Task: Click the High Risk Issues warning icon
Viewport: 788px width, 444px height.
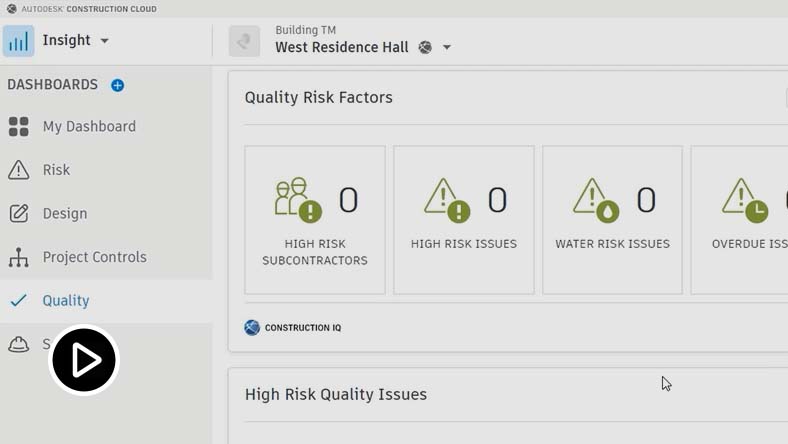Action: [446, 199]
